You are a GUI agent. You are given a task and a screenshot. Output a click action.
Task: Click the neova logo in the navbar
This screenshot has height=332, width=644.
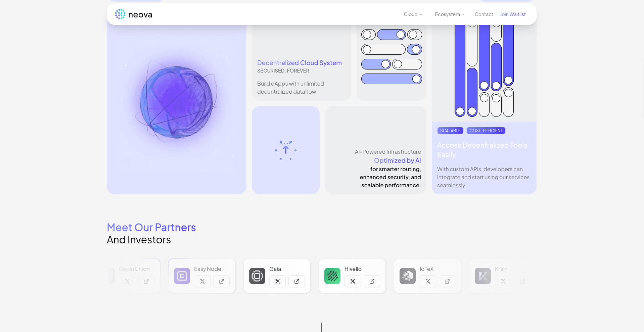pos(133,14)
